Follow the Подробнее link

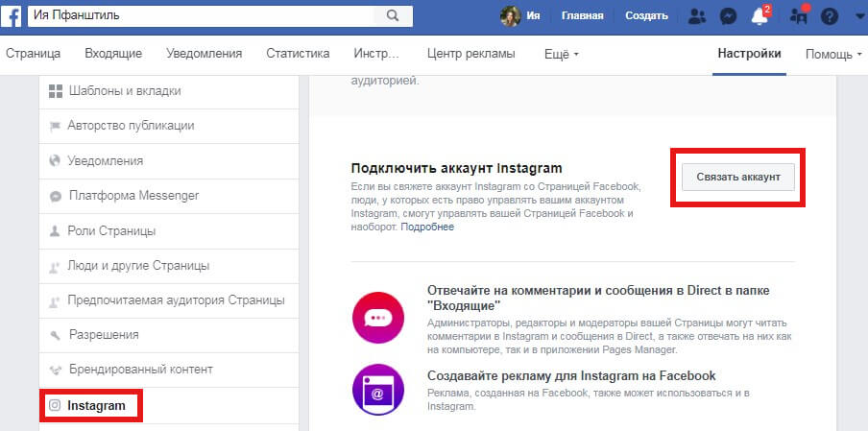(427, 227)
